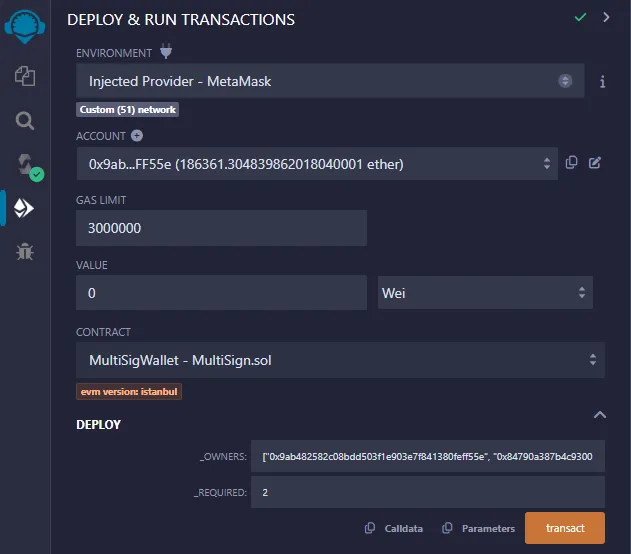Viewport: 631px width, 554px height.
Task: Open the File Explorer sidebar icon
Action: 25,76
